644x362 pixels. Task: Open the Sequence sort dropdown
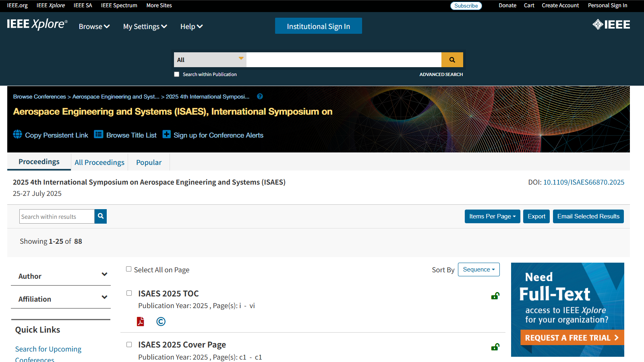point(478,269)
